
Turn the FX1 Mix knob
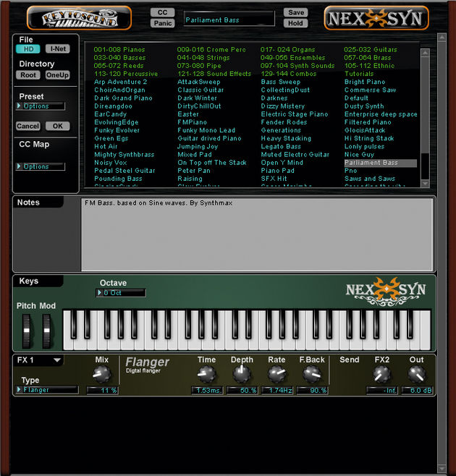(x=101, y=374)
